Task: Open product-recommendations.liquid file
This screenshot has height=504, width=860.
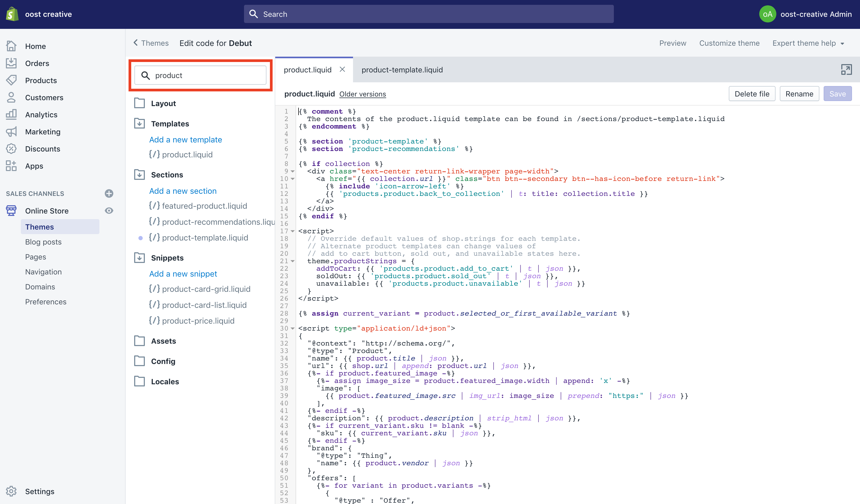Action: (212, 222)
